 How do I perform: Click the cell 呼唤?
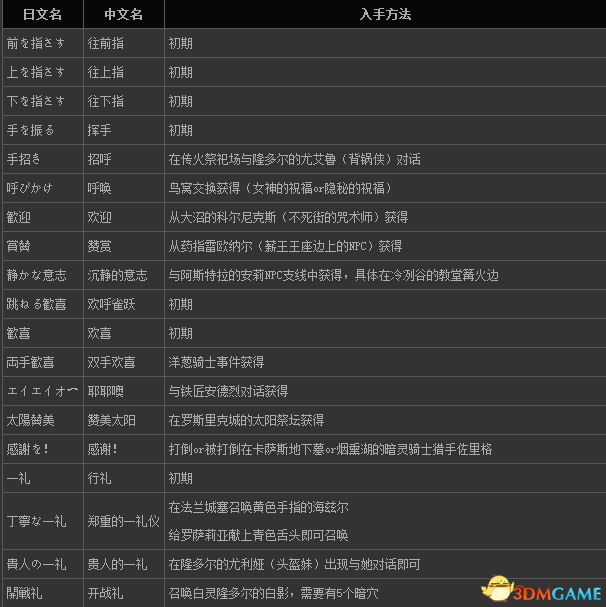(124, 188)
